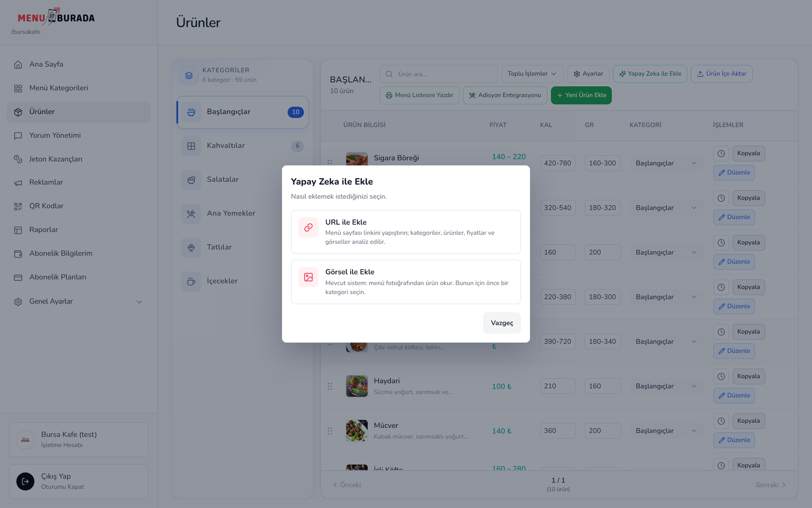This screenshot has height=508, width=812.
Task: Open Yorum Yönetimi comment icon
Action: [18, 136]
